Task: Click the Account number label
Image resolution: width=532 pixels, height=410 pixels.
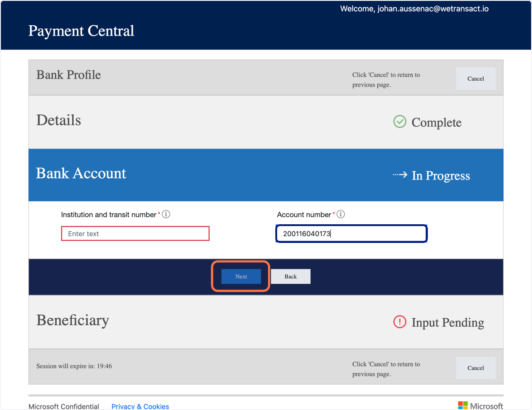Action: click(x=304, y=215)
